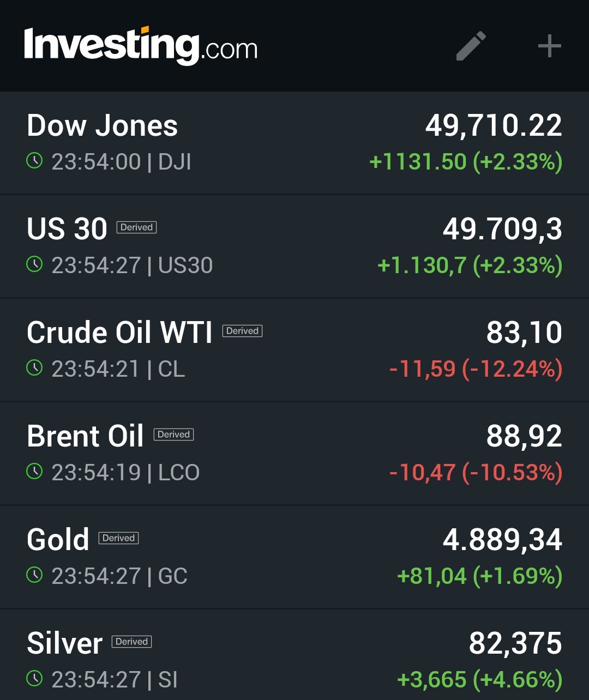
Task: Tap the Investing.com logo
Action: click(x=141, y=46)
